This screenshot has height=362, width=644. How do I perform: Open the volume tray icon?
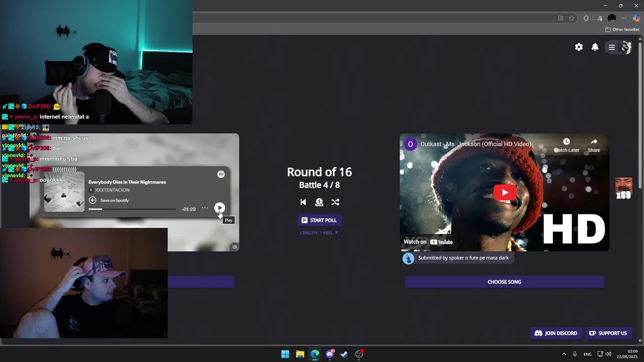tap(608, 354)
